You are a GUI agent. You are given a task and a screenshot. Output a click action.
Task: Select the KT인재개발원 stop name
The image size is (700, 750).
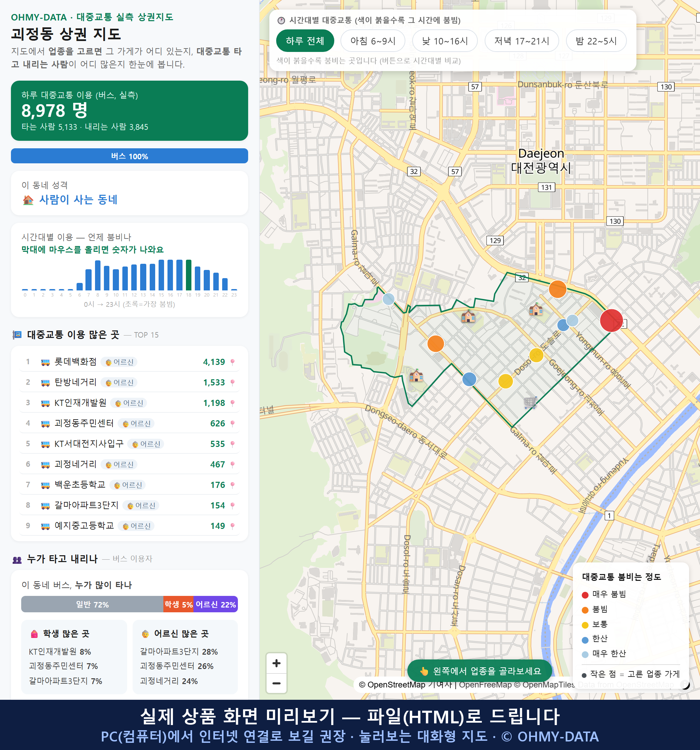(80, 403)
